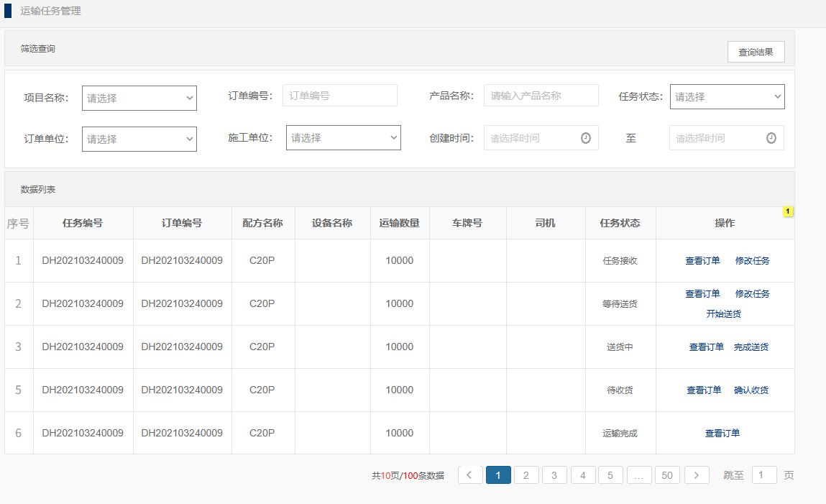Go to page 2 in pagination
This screenshot has width=826, height=504.
(526, 475)
